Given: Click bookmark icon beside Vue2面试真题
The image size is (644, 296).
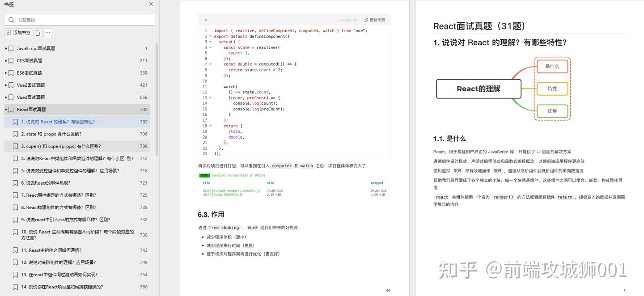Looking at the screenshot, I should point(11,85).
